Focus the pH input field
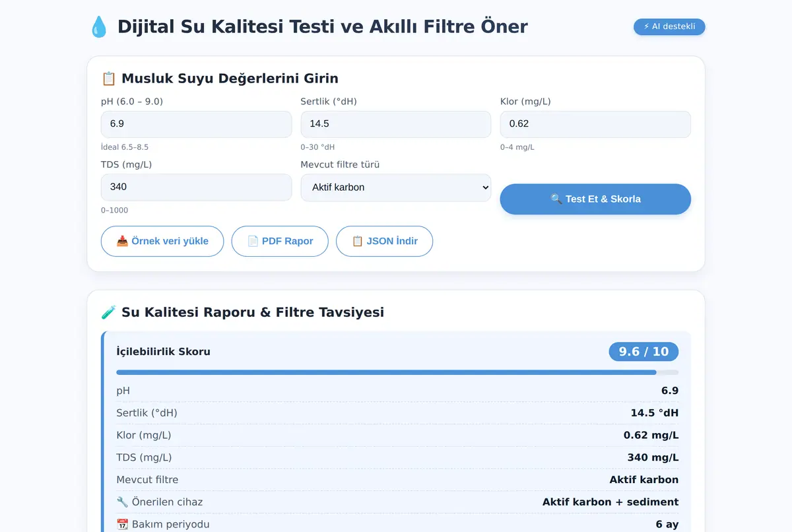Viewport: 792px width, 532px height. point(196,124)
